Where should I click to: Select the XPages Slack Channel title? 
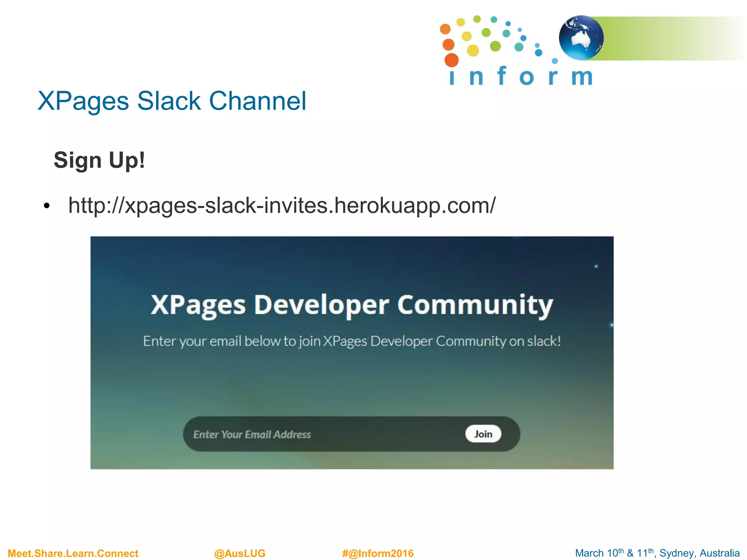tap(172, 101)
